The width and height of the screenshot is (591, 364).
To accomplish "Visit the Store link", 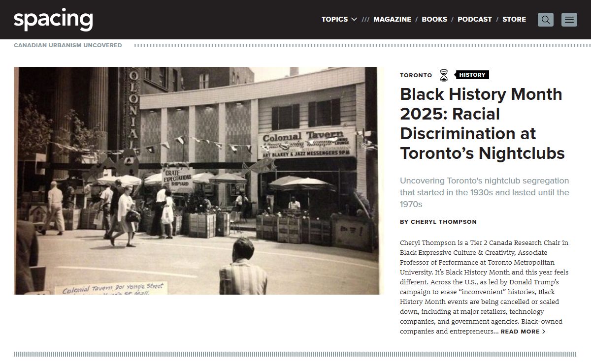I will tap(514, 19).
